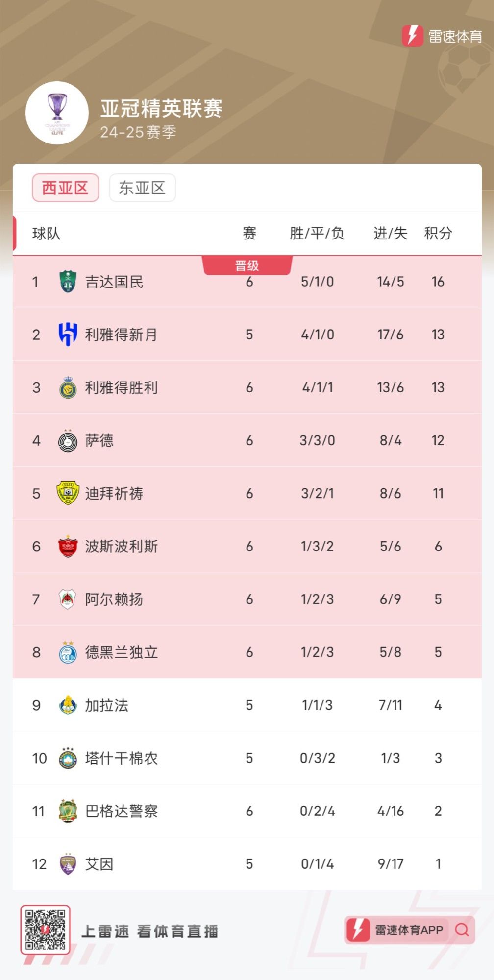The width and height of the screenshot is (494, 980).
Task: Click the Persepolis red club crest
Action: point(68,547)
